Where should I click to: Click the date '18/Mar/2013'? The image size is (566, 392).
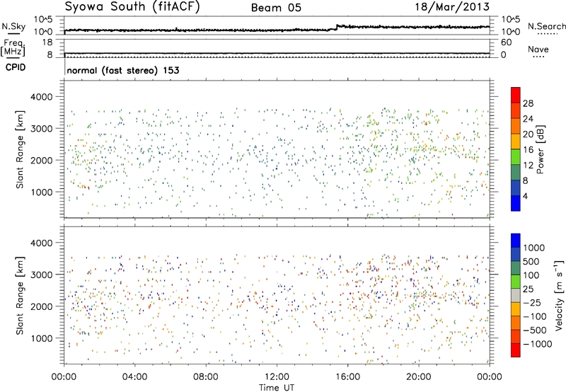click(x=452, y=6)
